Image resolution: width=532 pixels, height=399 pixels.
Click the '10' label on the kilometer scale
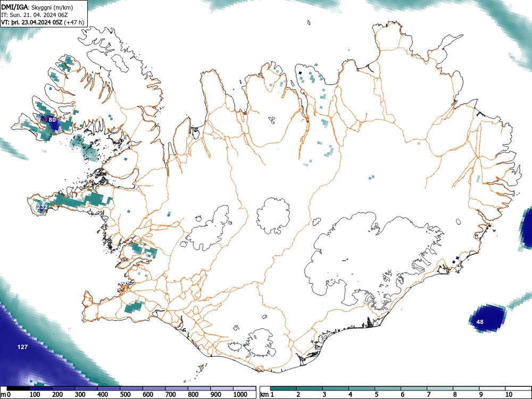tap(509, 395)
